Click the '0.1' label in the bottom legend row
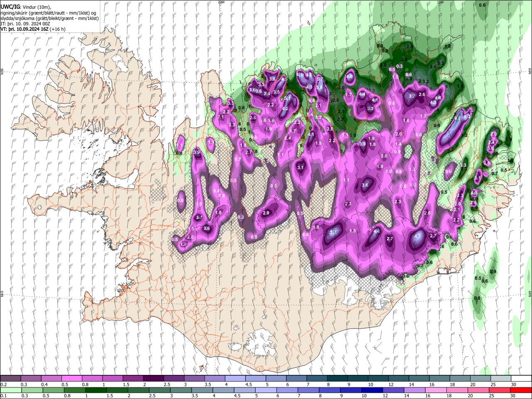 4,396
